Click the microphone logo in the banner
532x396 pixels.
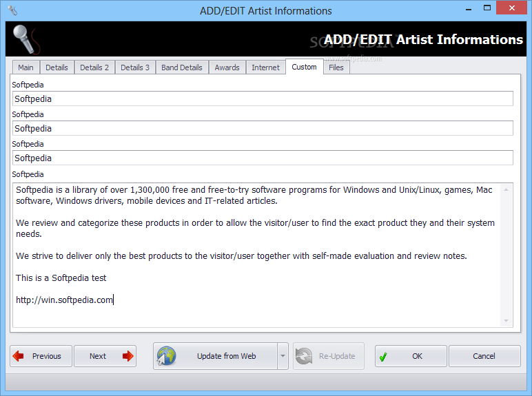pyautogui.click(x=25, y=39)
